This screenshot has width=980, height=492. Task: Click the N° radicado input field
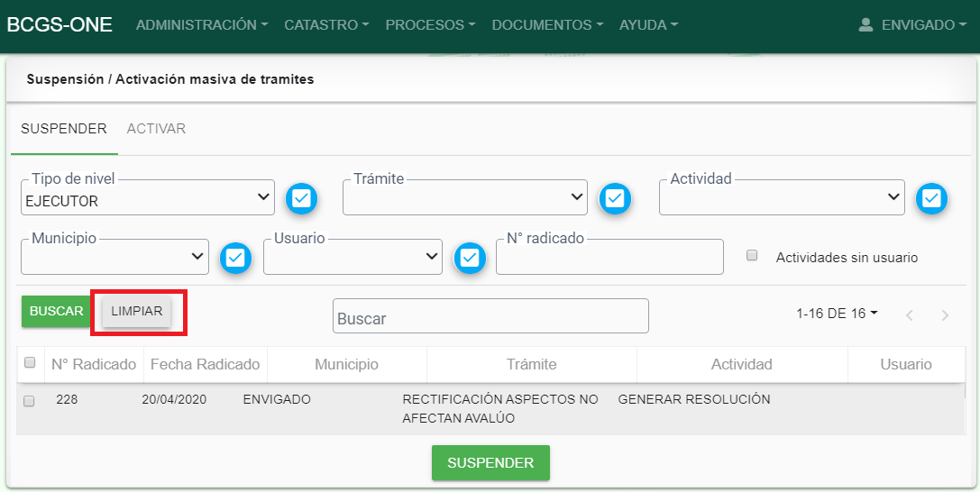point(609,258)
